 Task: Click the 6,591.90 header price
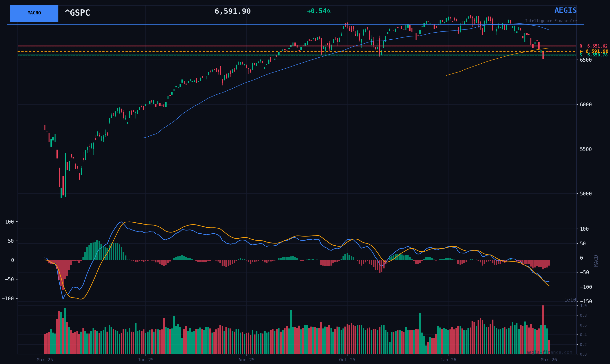[232, 12]
